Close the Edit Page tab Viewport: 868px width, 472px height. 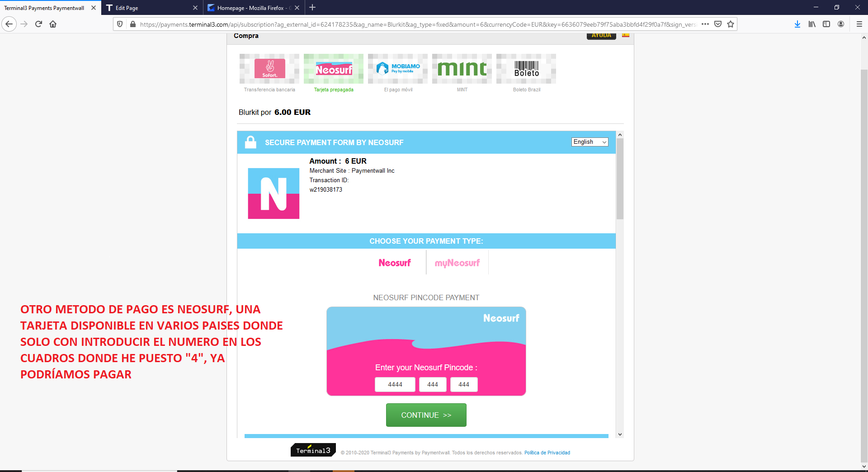tap(195, 8)
